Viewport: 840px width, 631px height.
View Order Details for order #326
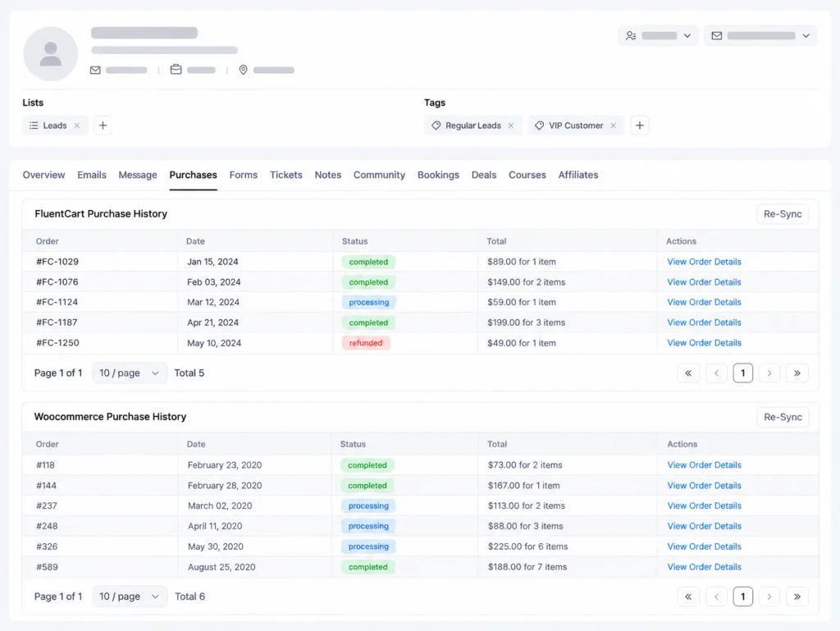704,546
